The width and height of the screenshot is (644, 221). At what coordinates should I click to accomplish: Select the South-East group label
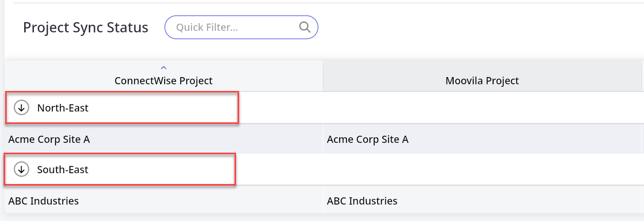click(x=63, y=169)
